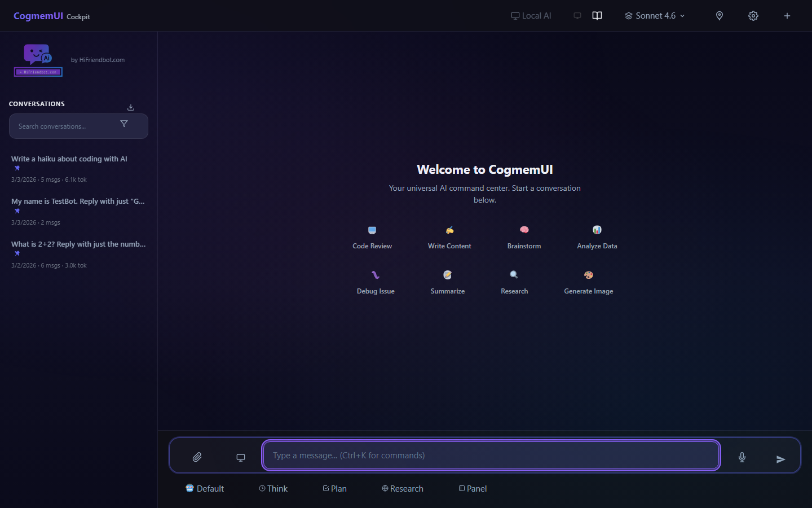
Task: Click the monitor icon beside the message box
Action: tap(241, 457)
